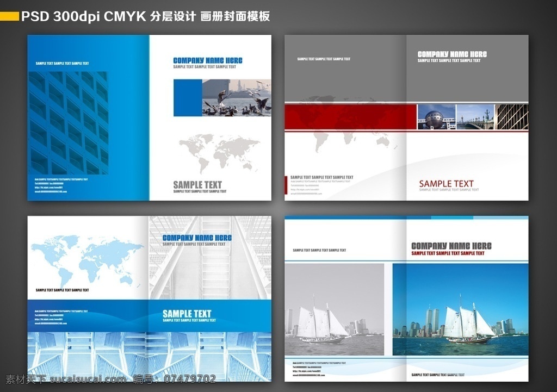This screenshot has width=557, height=392.
Task: Click the sucaisucai.com watermark text
Action: [x=88, y=379]
